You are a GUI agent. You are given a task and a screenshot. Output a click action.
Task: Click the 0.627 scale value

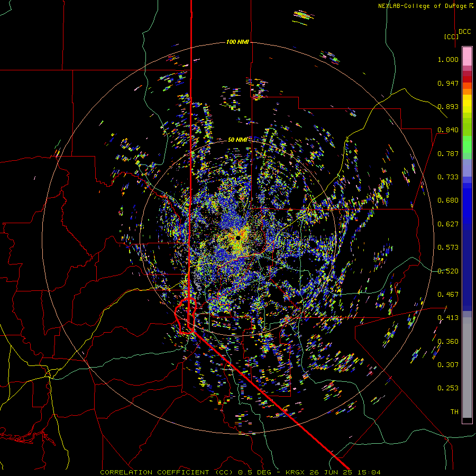point(448,224)
